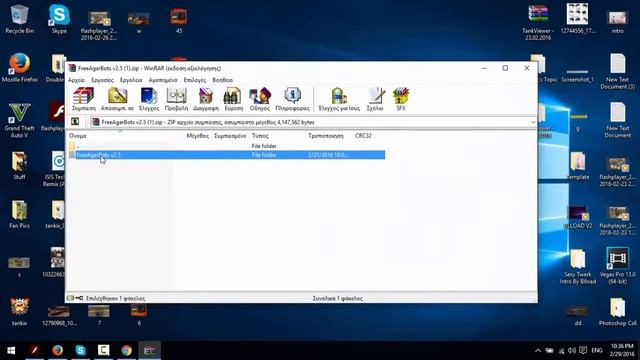The image size is (640, 360).
Task: Open the dd desktop file
Action: (x=578, y=315)
